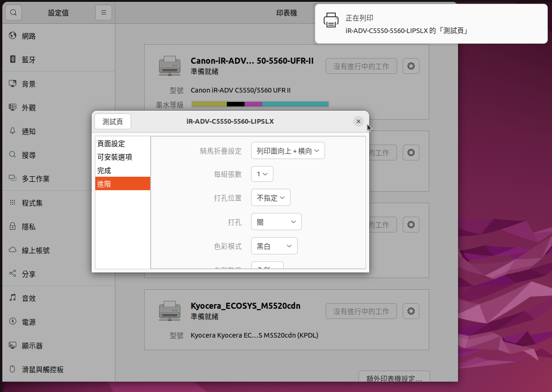
Task: Select the Appearance (外觀) icon
Action: (13, 107)
